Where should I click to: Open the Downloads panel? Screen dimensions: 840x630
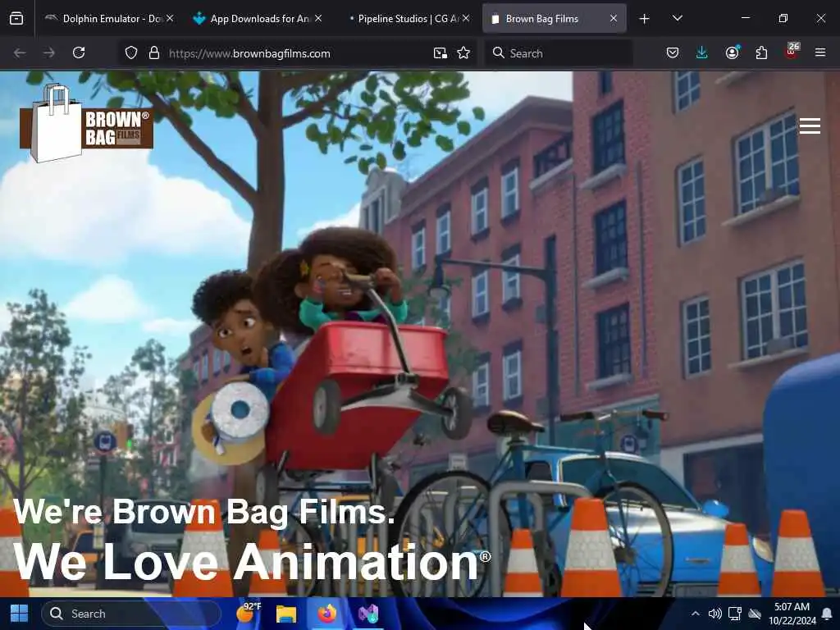click(x=702, y=53)
